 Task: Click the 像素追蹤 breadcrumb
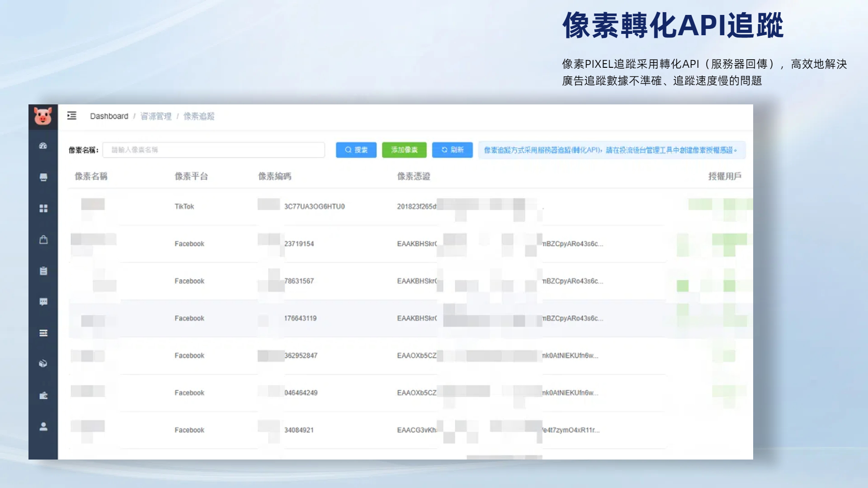(x=199, y=116)
